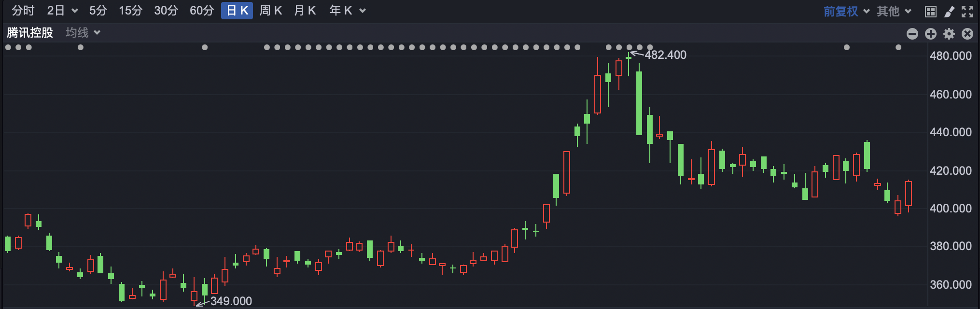Zoom out with the minus icon
Viewport: 980px width, 309px height.
click(912, 33)
